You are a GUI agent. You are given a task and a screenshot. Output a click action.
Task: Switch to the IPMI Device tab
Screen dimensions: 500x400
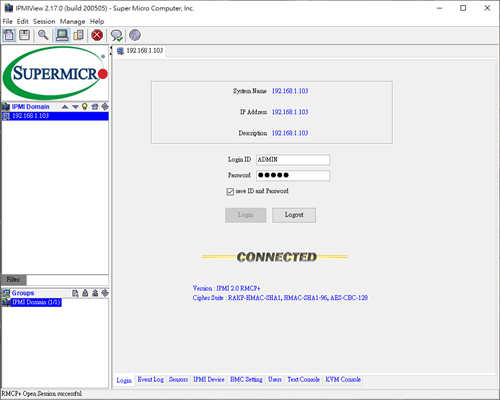point(209,379)
